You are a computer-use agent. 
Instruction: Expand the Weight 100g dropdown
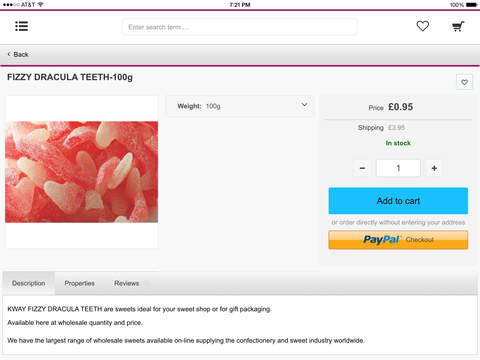coord(240,106)
